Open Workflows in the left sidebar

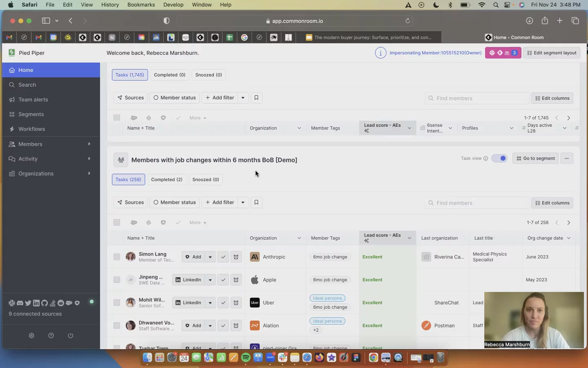click(31, 129)
